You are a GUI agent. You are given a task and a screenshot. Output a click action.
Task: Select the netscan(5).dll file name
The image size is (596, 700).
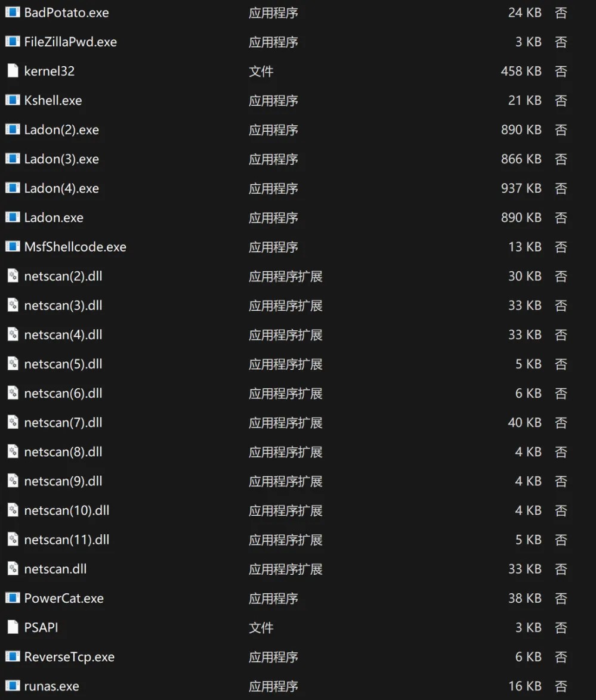pos(63,364)
